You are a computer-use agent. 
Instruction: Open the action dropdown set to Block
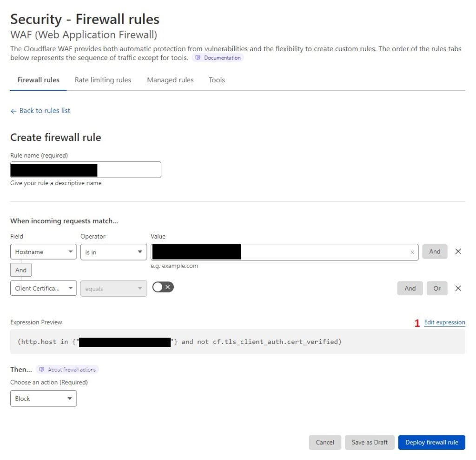click(x=43, y=398)
